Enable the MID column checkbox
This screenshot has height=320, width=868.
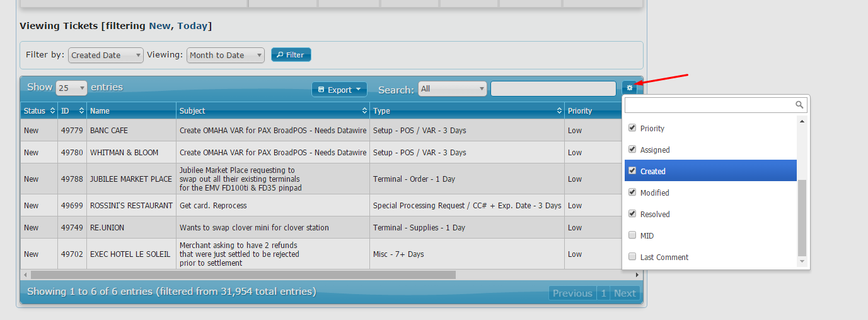pos(632,235)
